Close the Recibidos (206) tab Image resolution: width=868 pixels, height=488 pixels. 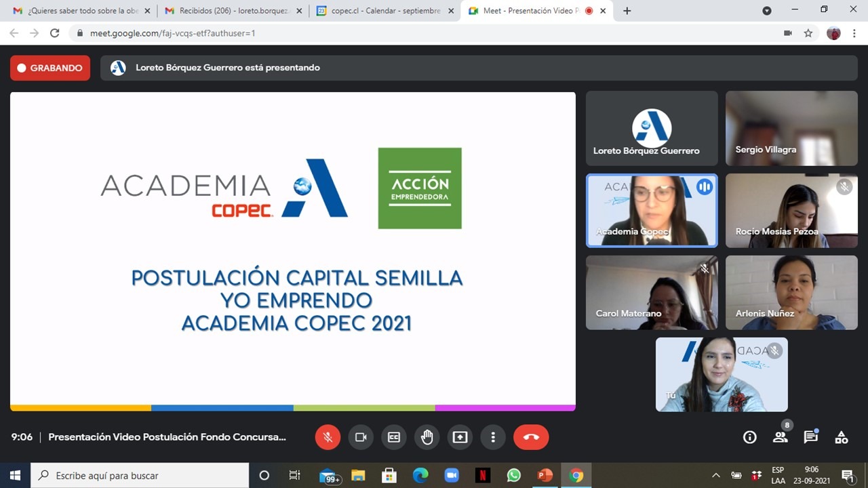pos(299,11)
